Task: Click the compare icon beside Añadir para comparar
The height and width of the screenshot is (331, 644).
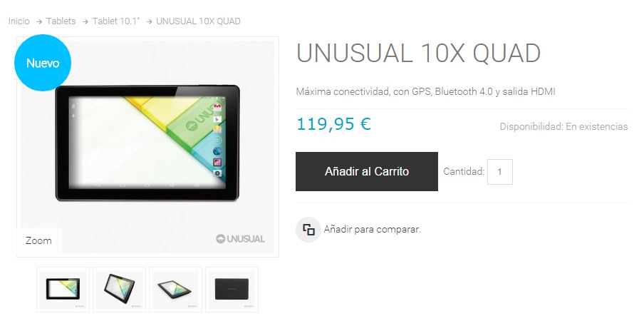Action: coord(308,230)
